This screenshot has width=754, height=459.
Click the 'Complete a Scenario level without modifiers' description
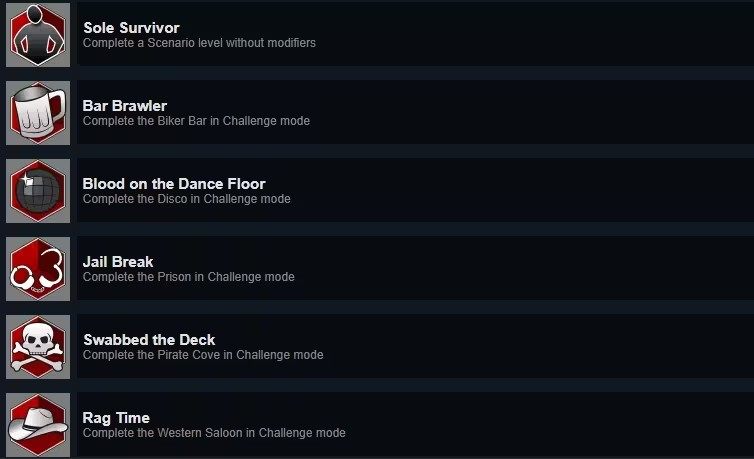199,43
